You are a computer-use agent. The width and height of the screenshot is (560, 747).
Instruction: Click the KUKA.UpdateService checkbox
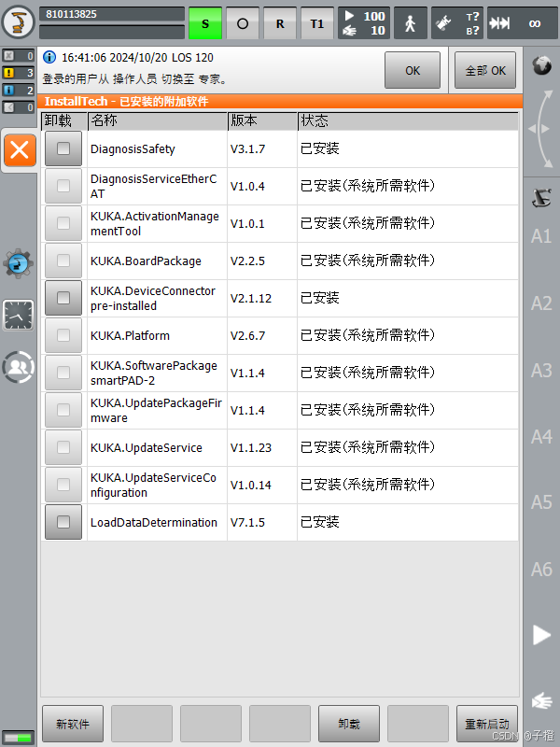[63, 447]
